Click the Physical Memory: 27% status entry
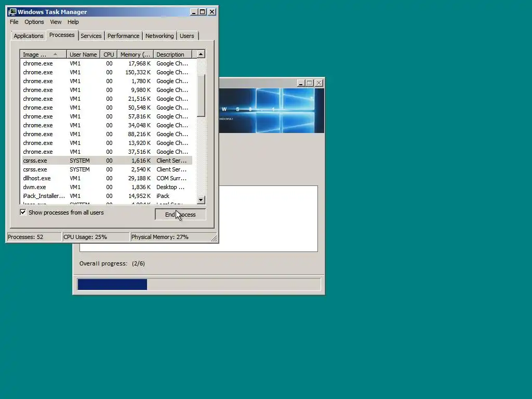 click(170, 237)
